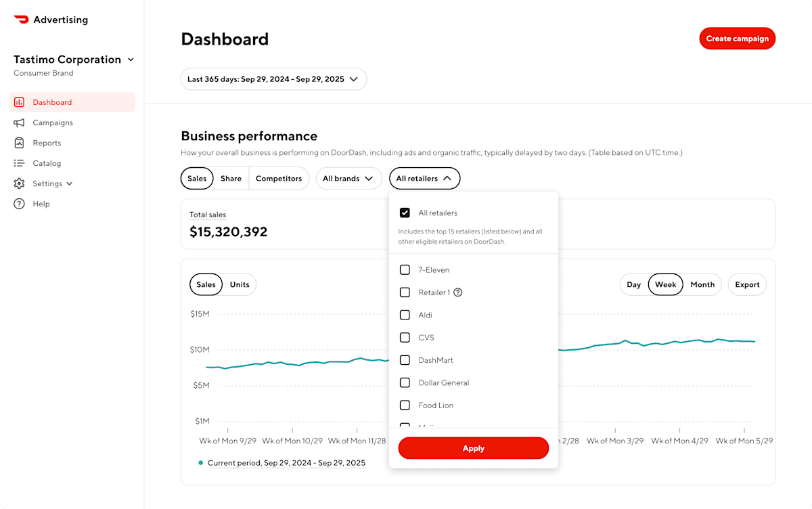Screen dimensions: 812x509
Task: Select the Campaigns megaphone icon
Action: point(18,123)
